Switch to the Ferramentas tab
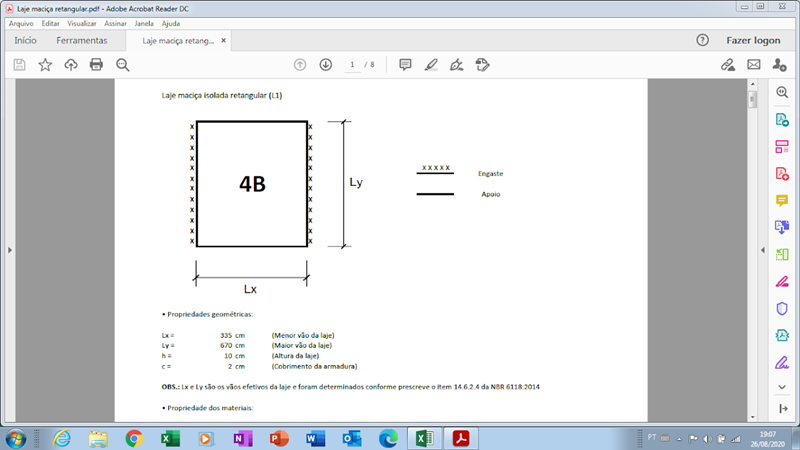Image resolution: width=800 pixels, height=450 pixels. tap(82, 41)
